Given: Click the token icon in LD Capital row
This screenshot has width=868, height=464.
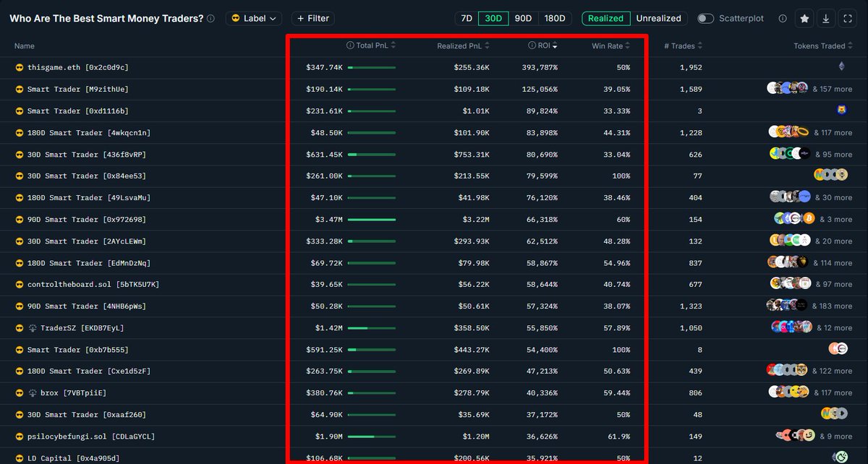Looking at the screenshot, I should (840, 457).
